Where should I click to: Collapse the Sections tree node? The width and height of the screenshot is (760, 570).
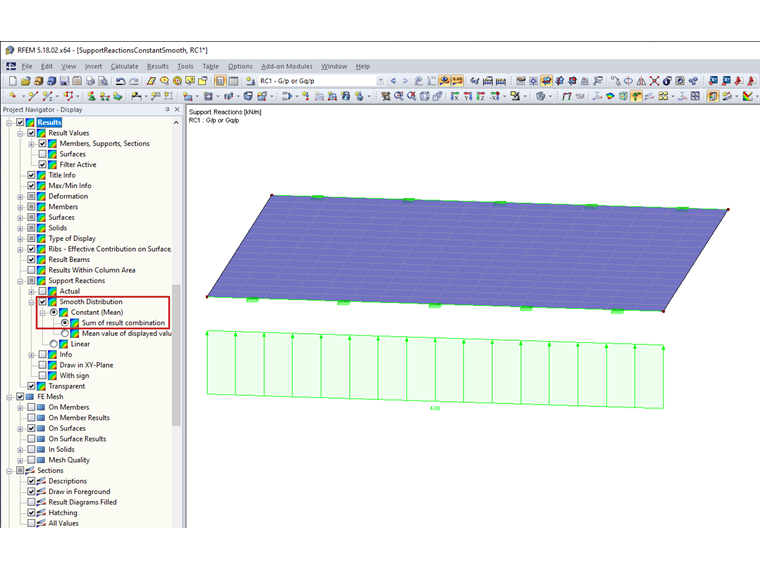(9, 471)
